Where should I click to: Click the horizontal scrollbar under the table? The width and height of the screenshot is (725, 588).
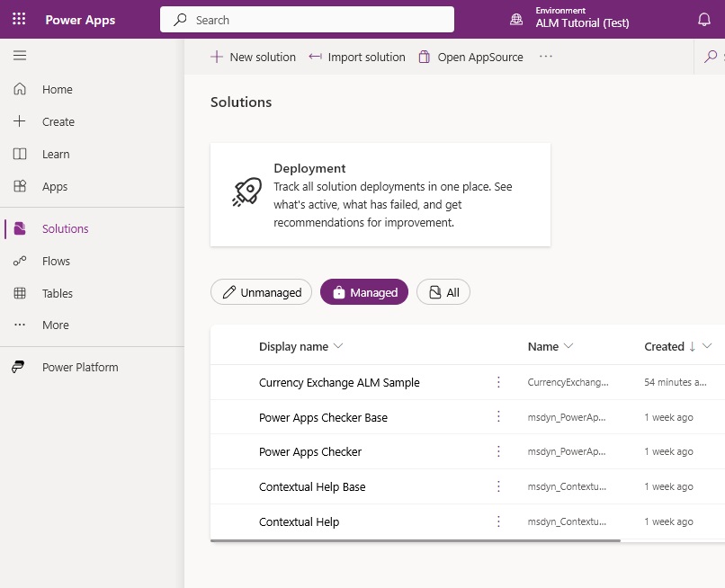(x=416, y=540)
